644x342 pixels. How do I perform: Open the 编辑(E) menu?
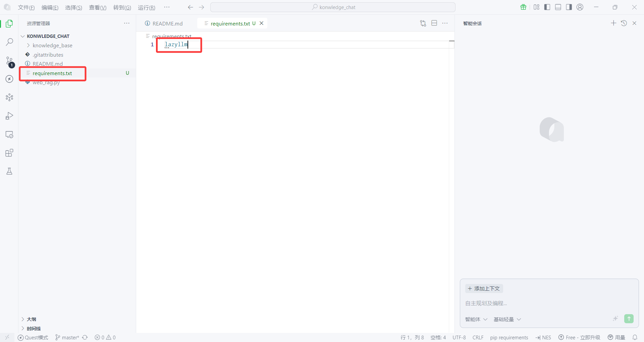coord(50,7)
